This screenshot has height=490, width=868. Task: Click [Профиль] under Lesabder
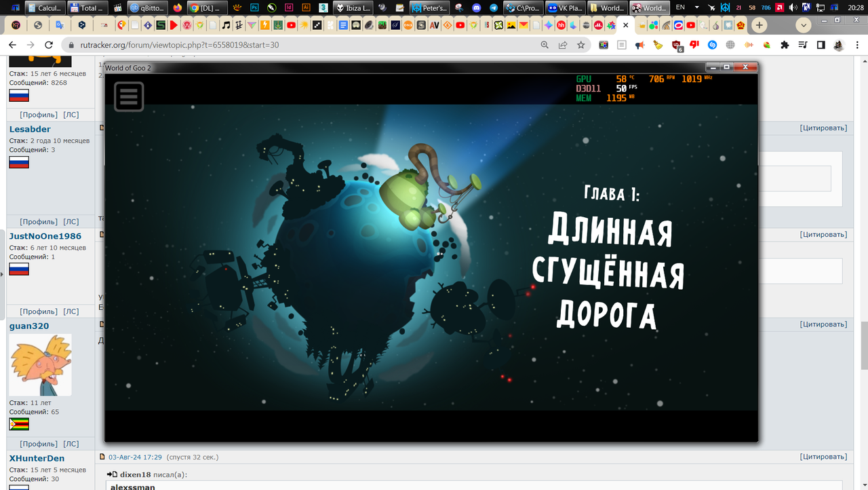(39, 222)
